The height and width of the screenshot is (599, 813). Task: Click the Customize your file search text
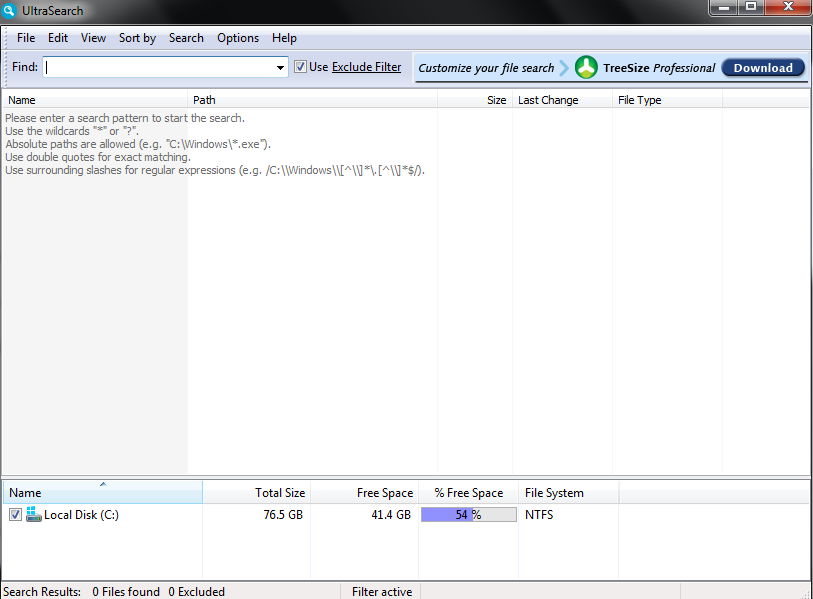coord(486,68)
